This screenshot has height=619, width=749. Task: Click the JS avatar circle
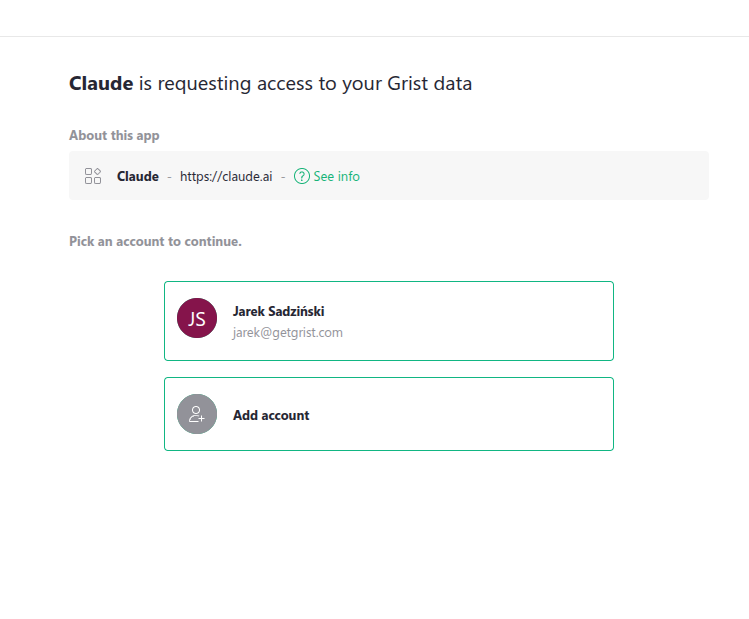click(x=197, y=318)
